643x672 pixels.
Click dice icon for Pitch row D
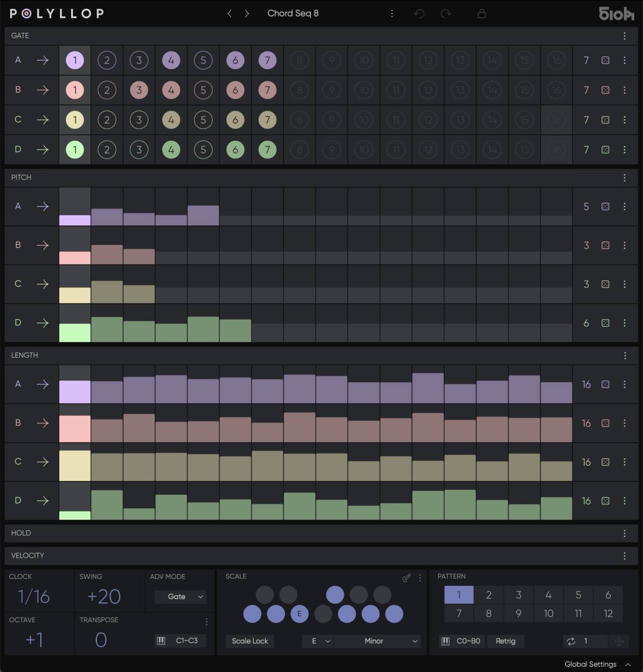(605, 323)
